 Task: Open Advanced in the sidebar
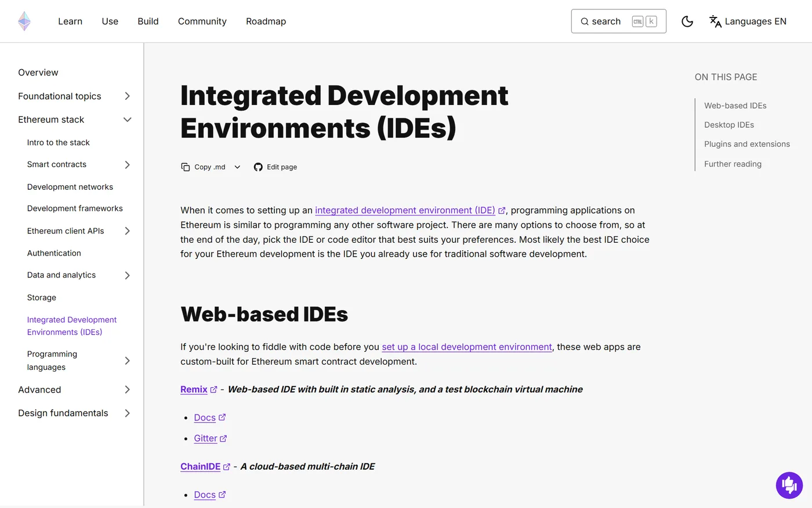[39, 390]
